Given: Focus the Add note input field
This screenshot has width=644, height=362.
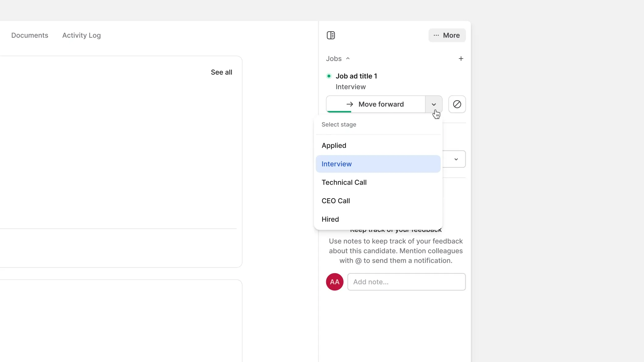Looking at the screenshot, I should point(406,282).
